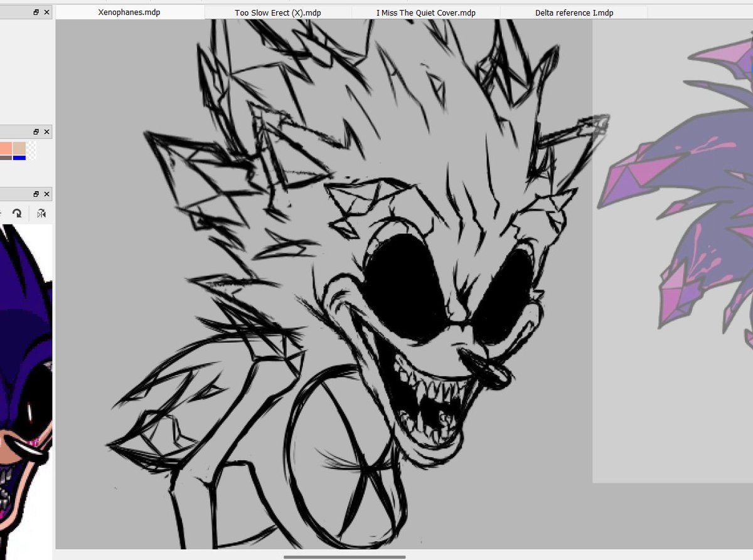Go to the Delta reference I.mdp tab
Image resolution: width=753 pixels, height=560 pixels.
pyautogui.click(x=574, y=13)
